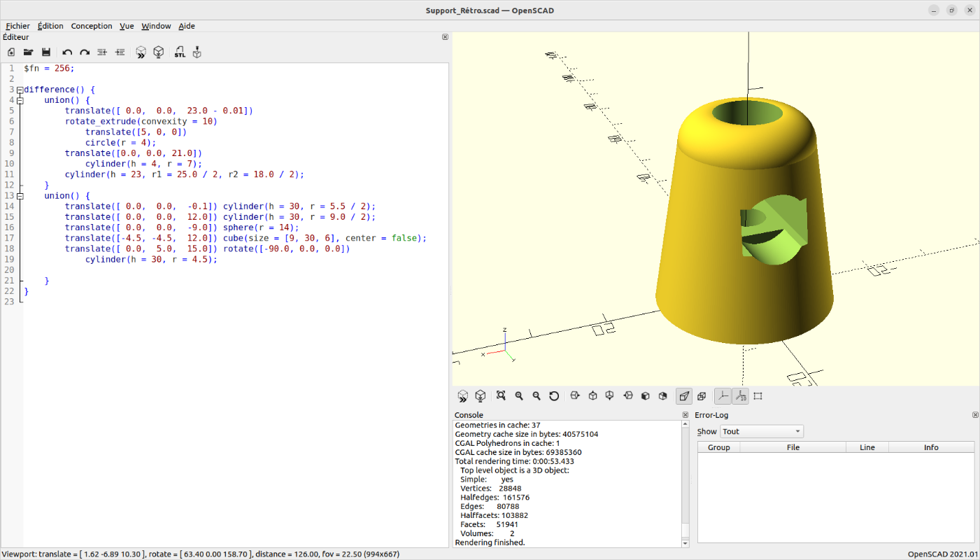Toggle the Perspective projection button

[684, 396]
